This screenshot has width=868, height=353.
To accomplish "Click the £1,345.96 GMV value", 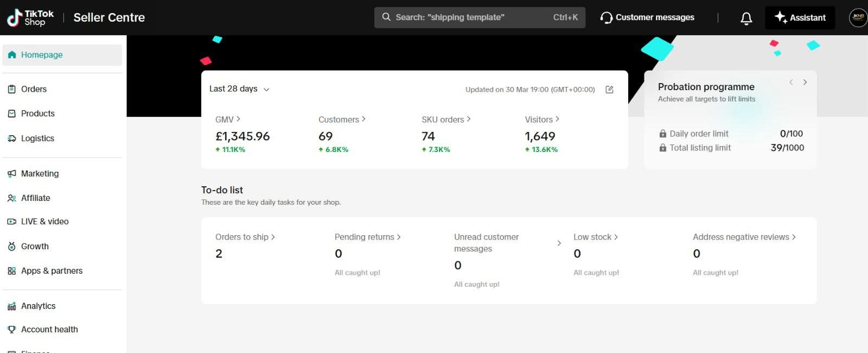I will 242,136.
